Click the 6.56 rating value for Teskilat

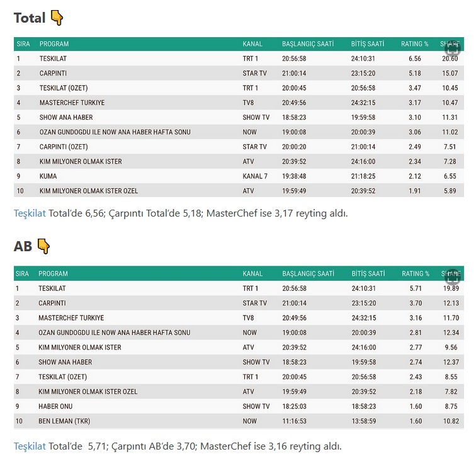[414, 59]
